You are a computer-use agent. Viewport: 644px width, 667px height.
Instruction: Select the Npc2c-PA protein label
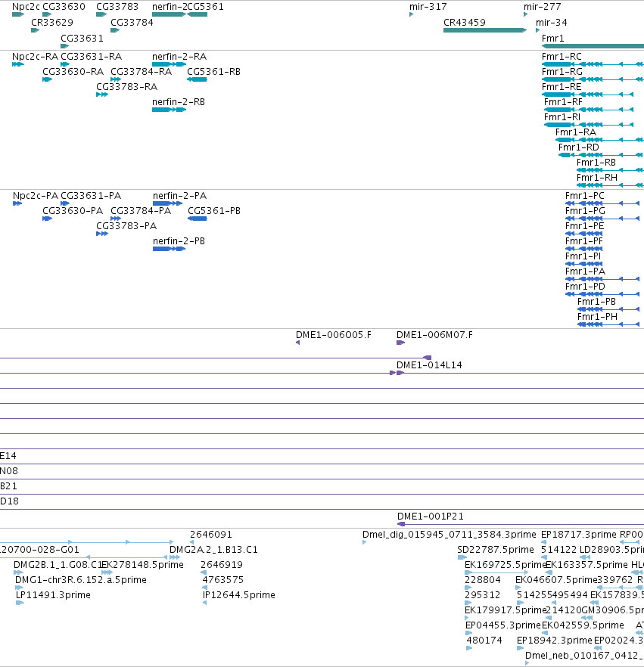pyautogui.click(x=36, y=196)
